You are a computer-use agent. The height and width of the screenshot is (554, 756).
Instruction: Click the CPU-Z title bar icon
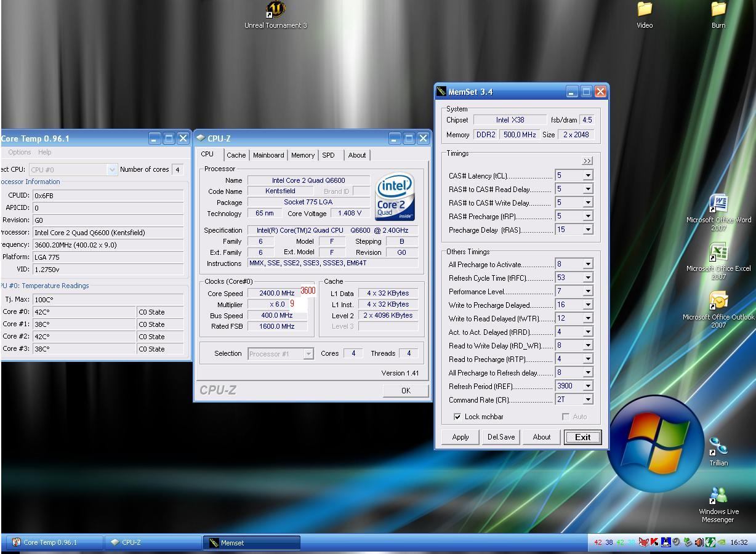pos(201,138)
